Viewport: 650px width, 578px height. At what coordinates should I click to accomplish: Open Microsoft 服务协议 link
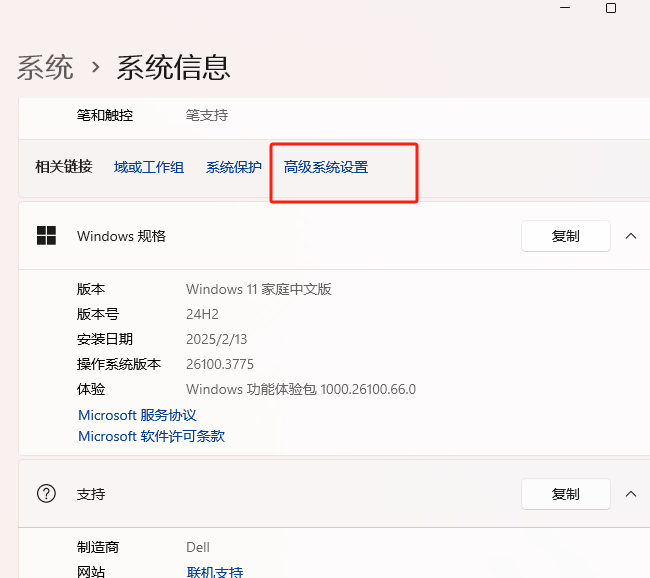(137, 415)
